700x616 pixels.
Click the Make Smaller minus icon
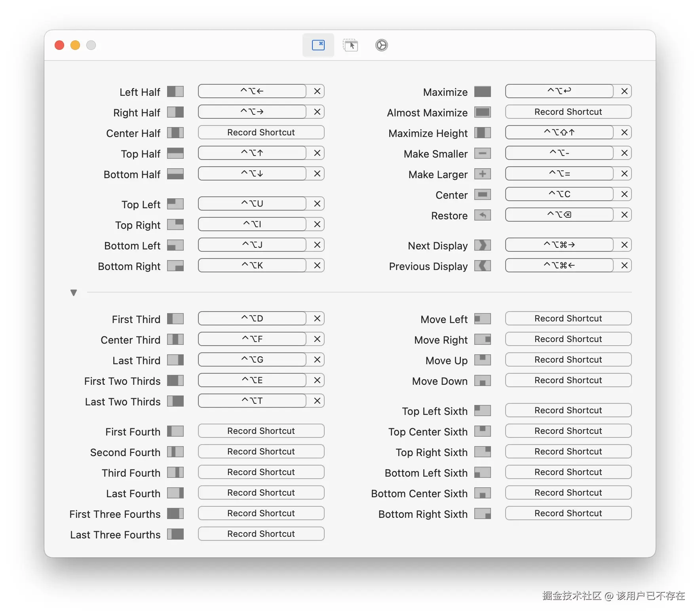coord(483,153)
